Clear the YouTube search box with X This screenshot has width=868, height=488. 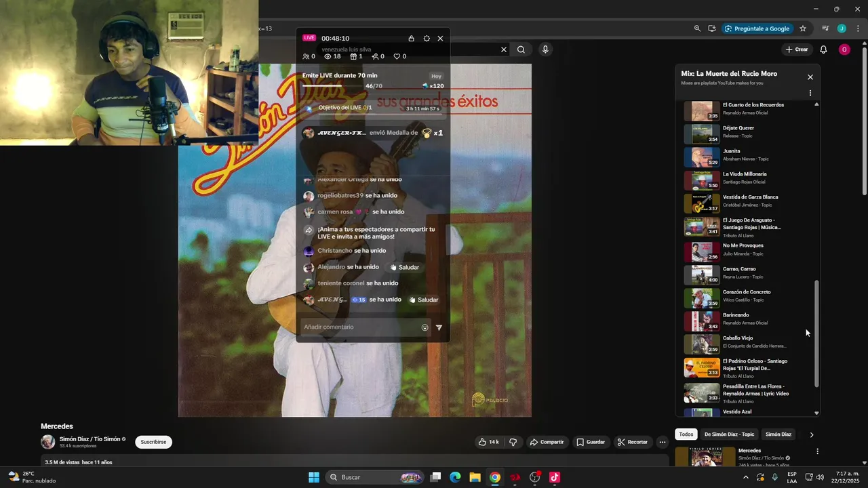point(504,49)
